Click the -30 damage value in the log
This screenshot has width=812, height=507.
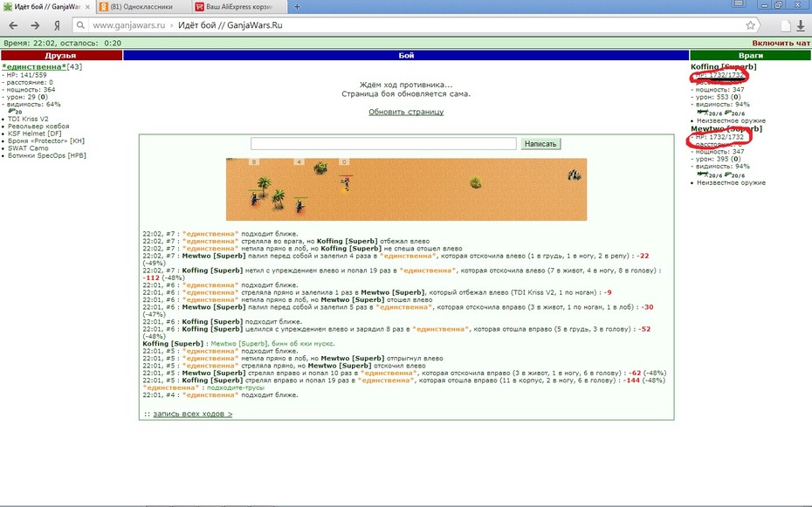(x=647, y=307)
